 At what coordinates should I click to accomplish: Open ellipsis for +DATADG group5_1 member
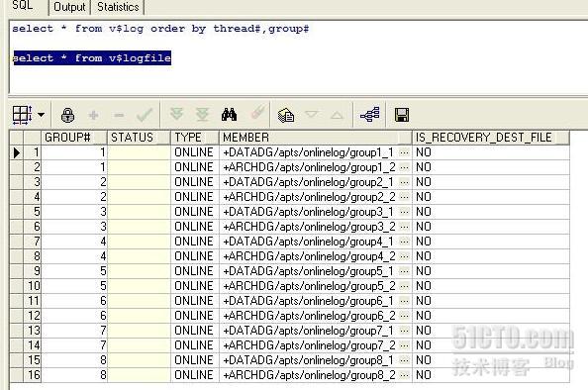point(404,271)
